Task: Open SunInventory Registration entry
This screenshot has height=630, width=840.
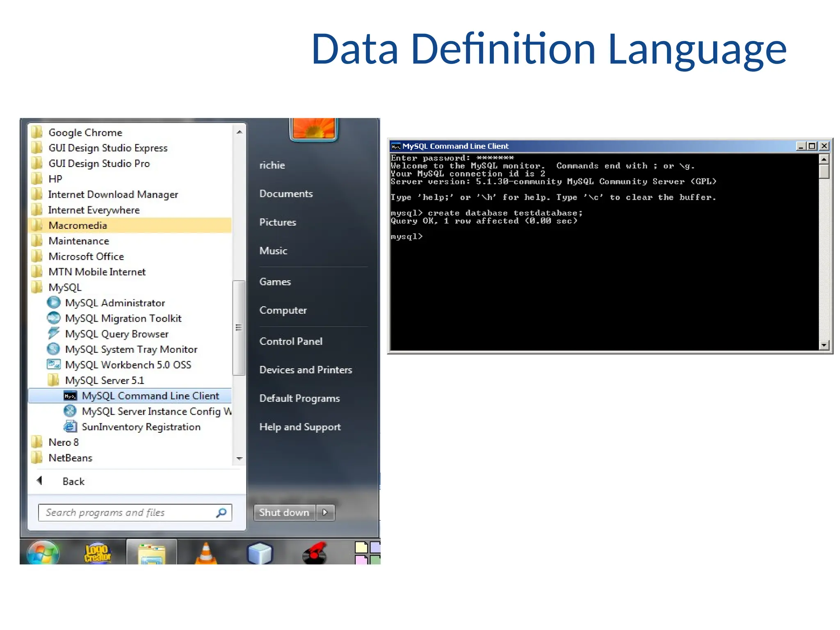Action: [x=132, y=427]
